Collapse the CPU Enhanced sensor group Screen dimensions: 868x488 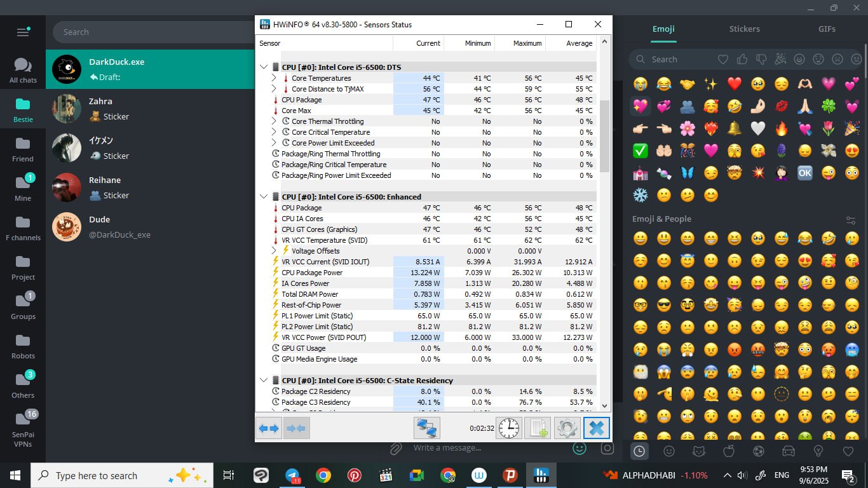point(264,197)
